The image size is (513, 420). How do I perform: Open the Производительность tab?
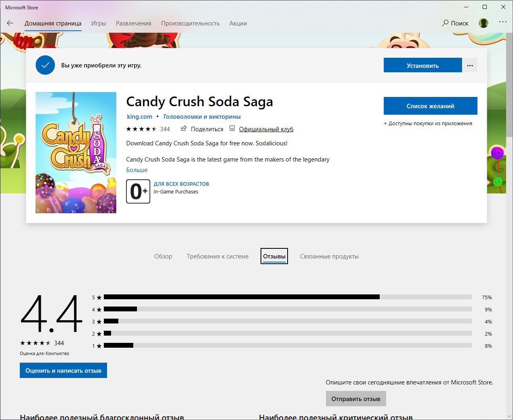190,23
